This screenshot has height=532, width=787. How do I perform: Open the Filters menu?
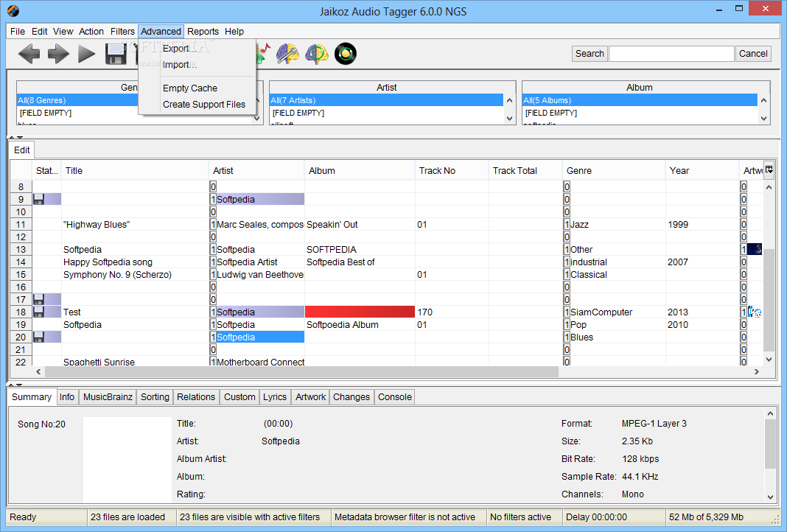point(122,32)
